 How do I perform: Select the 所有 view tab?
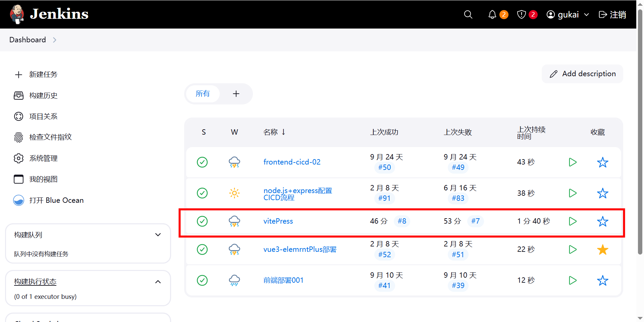203,94
